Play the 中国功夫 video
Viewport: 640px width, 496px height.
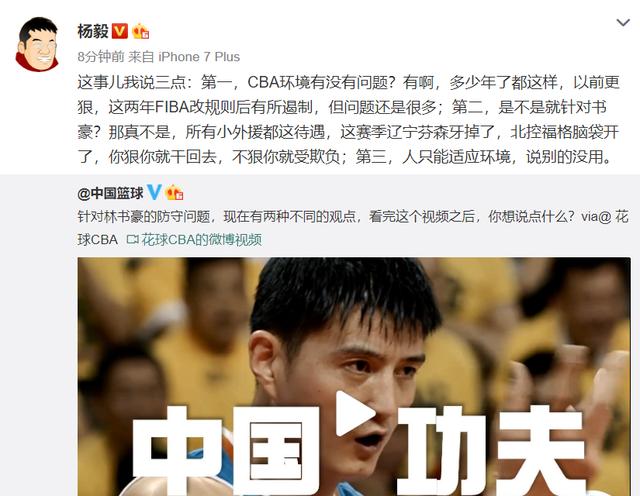[x=355, y=414]
